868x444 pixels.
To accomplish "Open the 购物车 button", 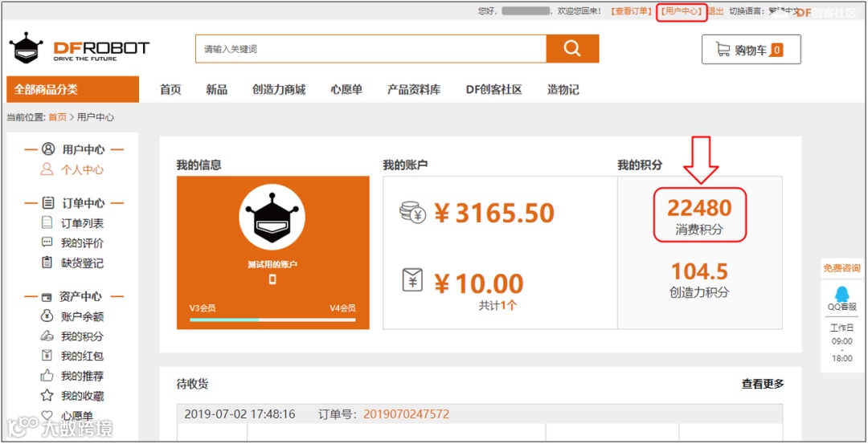I will 751,50.
